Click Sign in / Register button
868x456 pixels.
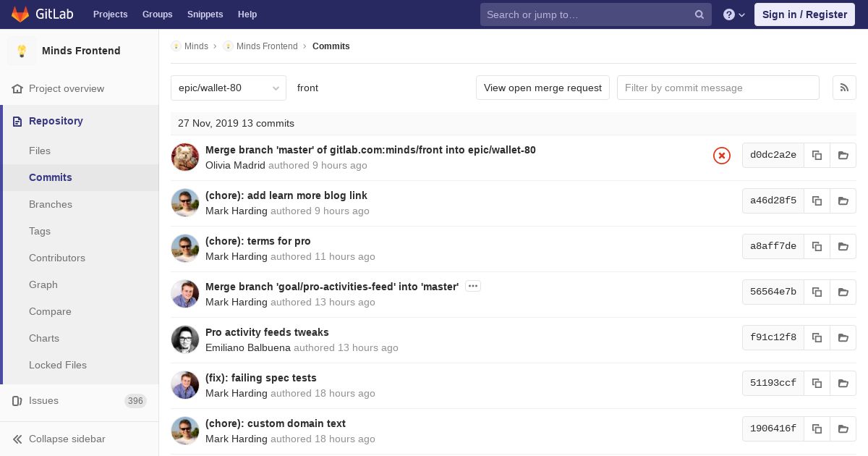[804, 14]
